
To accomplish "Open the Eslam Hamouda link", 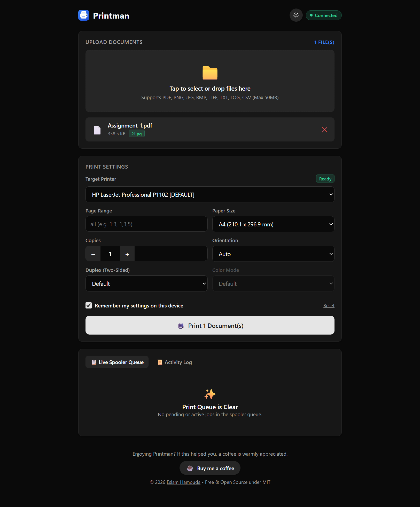I will pyautogui.click(x=183, y=482).
